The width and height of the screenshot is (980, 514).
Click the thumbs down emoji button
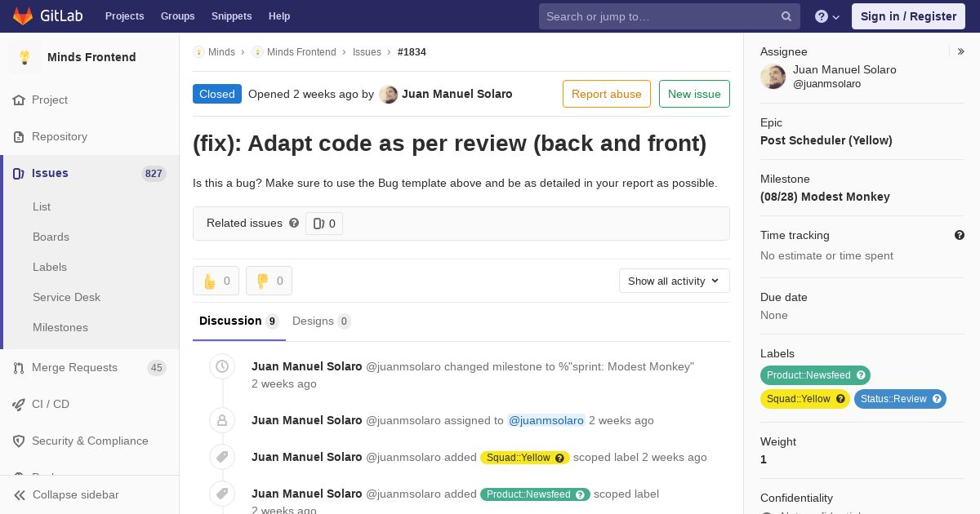point(269,281)
